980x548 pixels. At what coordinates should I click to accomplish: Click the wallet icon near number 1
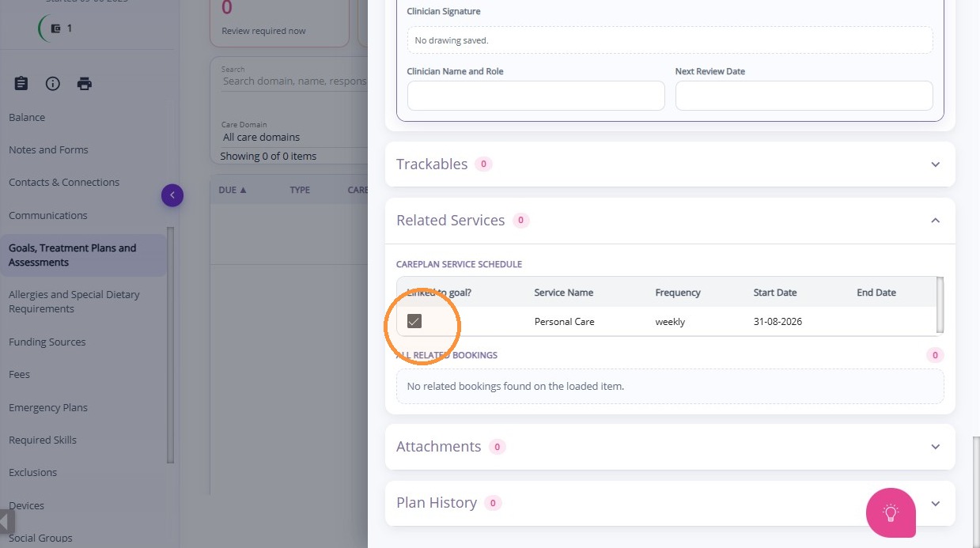[x=55, y=28]
